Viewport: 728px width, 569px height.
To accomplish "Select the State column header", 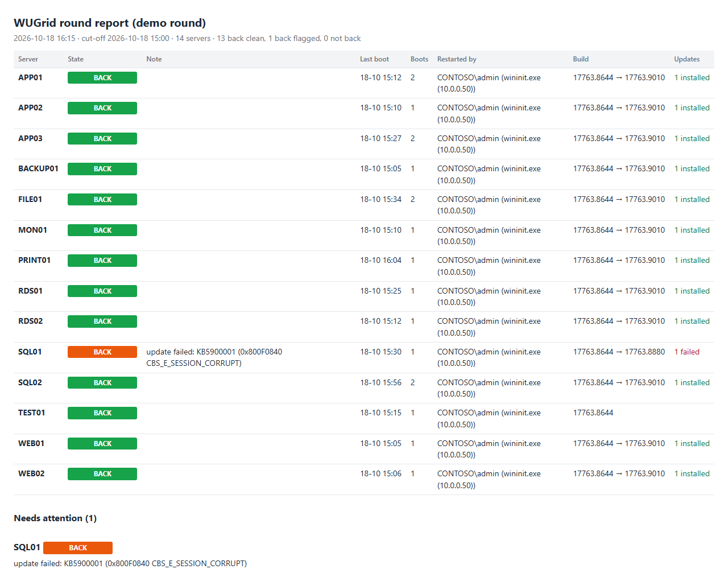I will [76, 59].
